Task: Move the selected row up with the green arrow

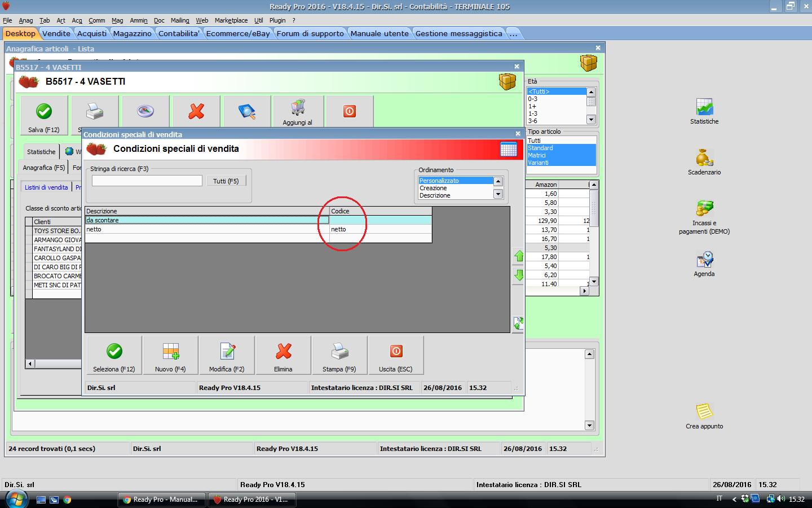Action: click(x=519, y=256)
